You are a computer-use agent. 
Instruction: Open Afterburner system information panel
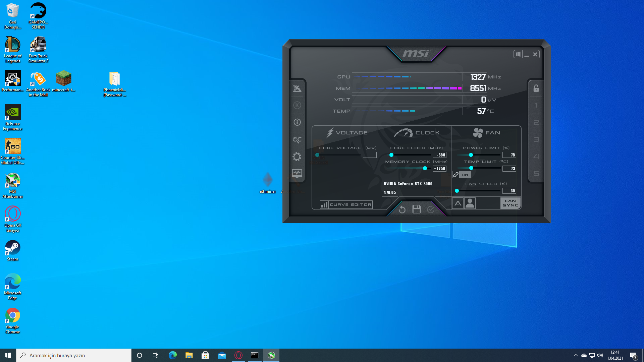tap(297, 122)
